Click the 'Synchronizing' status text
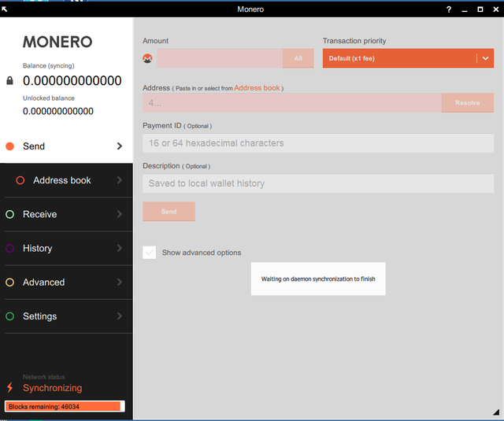The height and width of the screenshot is (421, 504). click(x=53, y=388)
